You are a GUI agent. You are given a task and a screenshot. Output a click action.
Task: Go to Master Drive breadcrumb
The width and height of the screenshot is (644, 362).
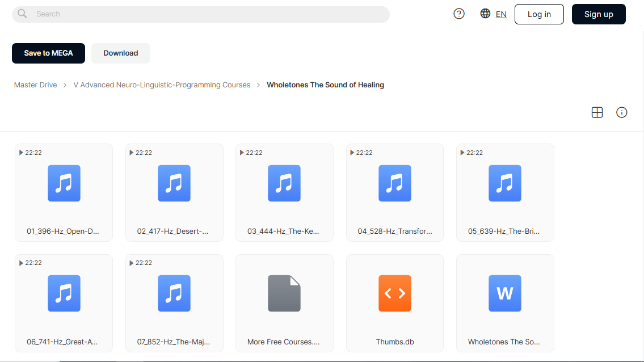click(35, 85)
